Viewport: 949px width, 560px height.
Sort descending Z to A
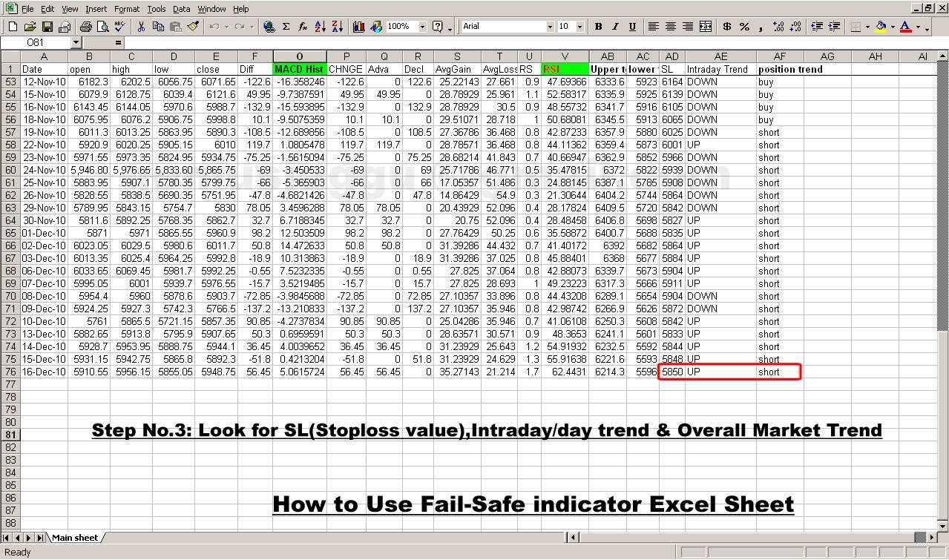pyautogui.click(x=337, y=27)
